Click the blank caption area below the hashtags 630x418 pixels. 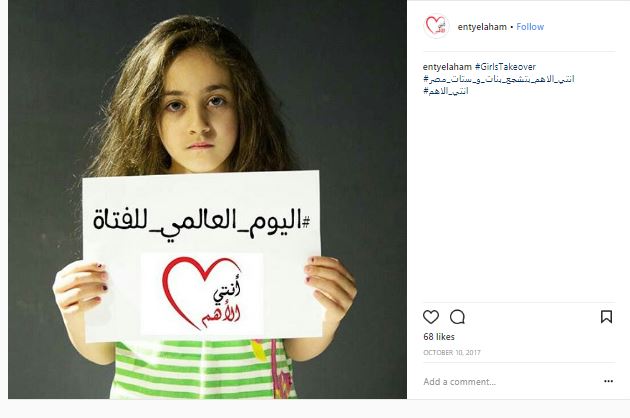(x=519, y=197)
